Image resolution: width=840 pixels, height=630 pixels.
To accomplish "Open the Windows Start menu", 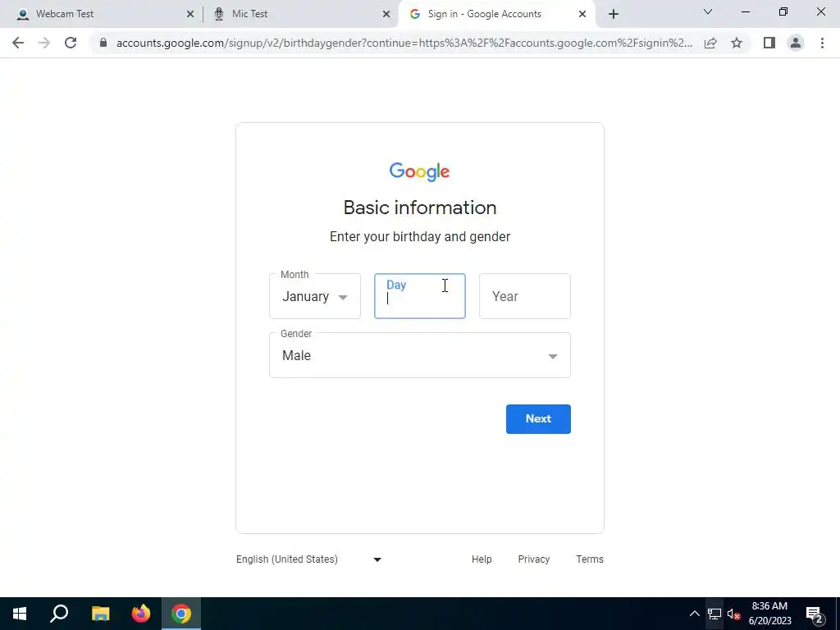I will [20, 614].
